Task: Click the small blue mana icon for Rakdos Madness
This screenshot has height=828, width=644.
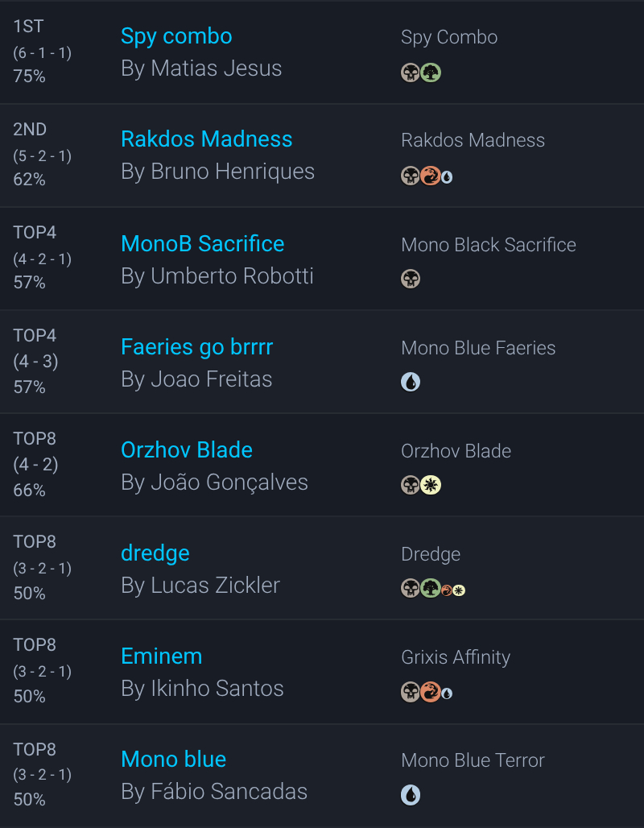Action: pyautogui.click(x=447, y=177)
